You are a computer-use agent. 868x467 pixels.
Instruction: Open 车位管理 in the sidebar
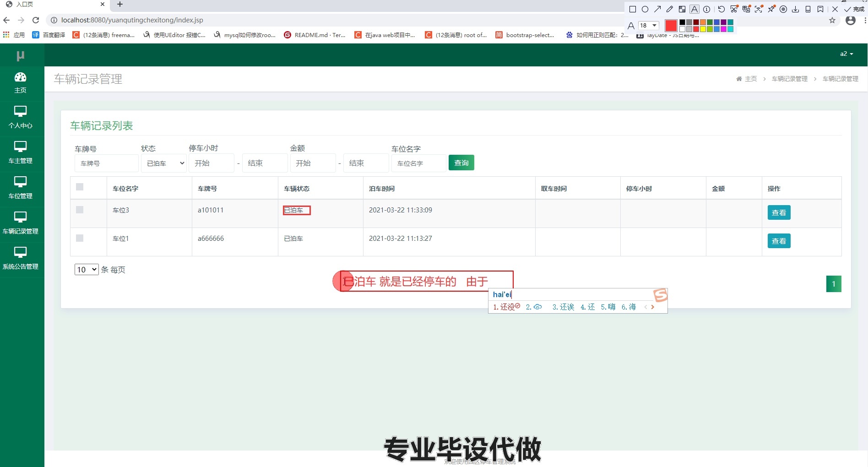click(x=21, y=188)
